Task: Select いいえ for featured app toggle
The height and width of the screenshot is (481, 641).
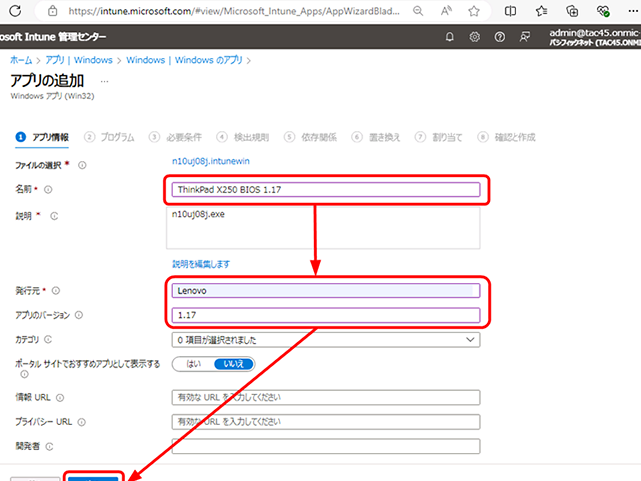Action: (x=233, y=364)
